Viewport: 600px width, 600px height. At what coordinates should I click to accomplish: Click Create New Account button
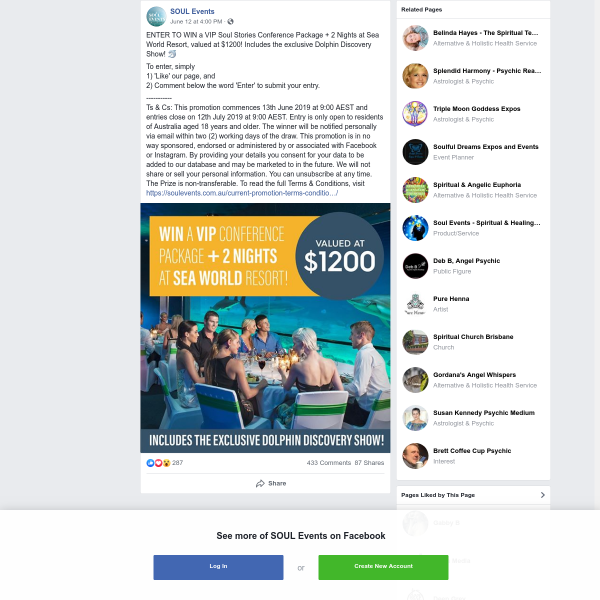383,567
